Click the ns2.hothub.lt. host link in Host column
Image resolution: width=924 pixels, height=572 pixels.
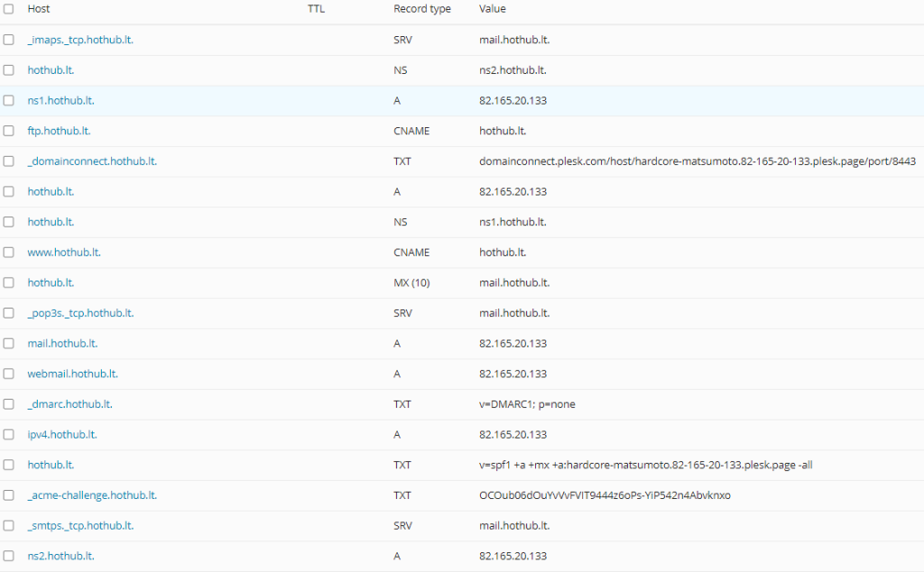(60, 556)
